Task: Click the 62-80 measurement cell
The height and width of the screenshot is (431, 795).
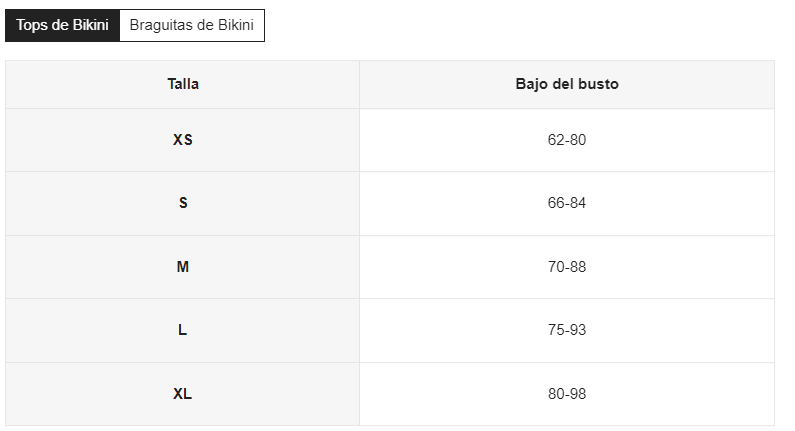Action: (567, 140)
